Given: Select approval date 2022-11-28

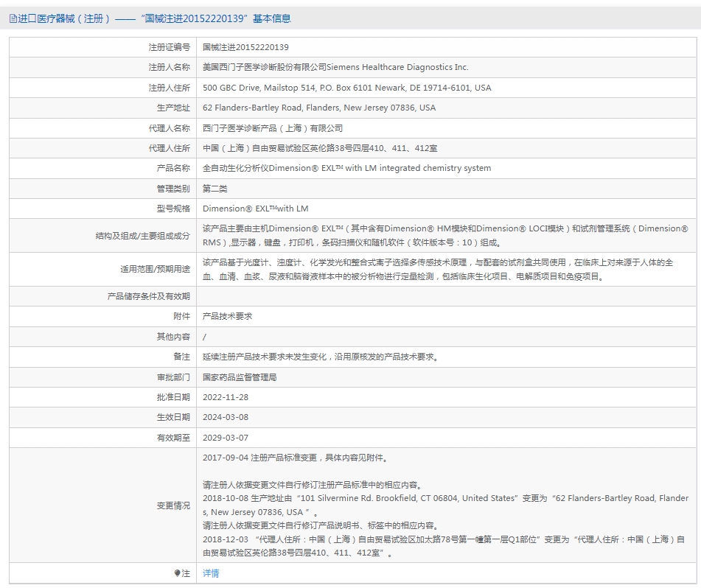Looking at the screenshot, I should 226,397.
